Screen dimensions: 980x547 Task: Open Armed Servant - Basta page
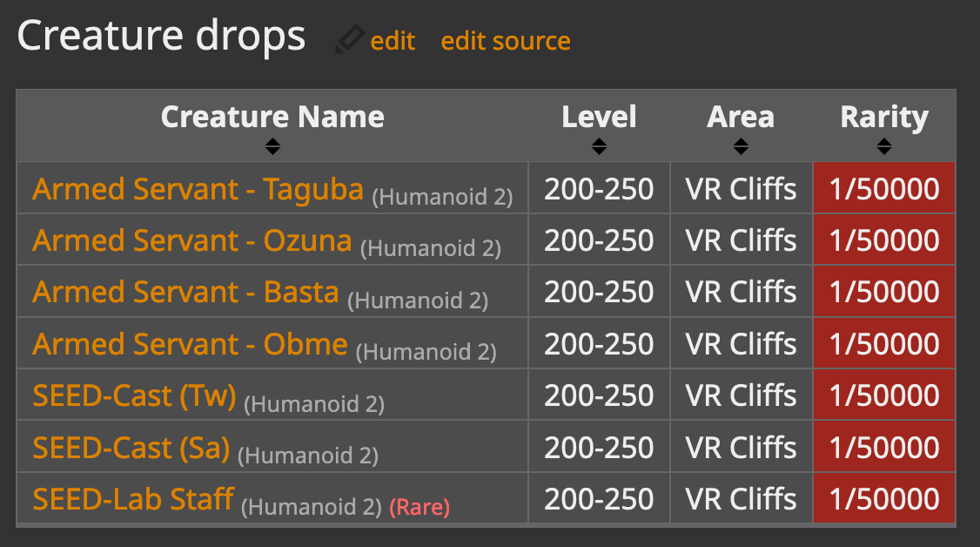pyautogui.click(x=185, y=292)
